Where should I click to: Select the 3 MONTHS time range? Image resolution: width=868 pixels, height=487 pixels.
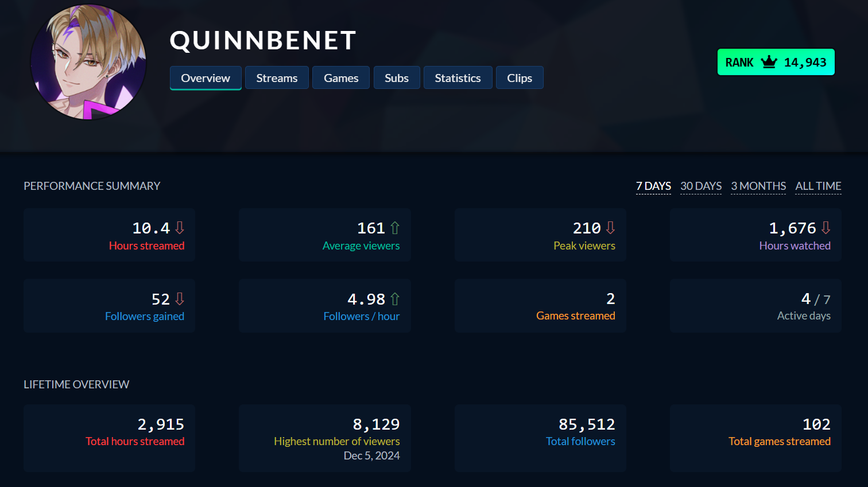[758, 186]
